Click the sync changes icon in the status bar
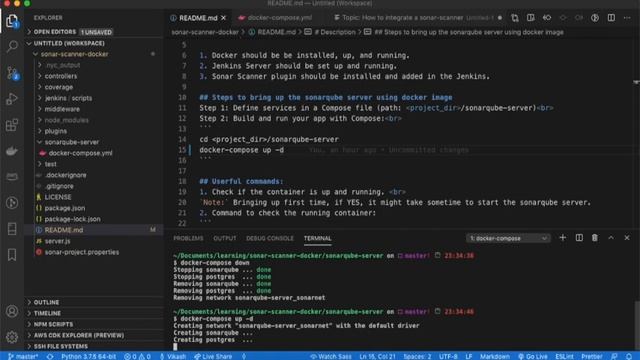 50,356
